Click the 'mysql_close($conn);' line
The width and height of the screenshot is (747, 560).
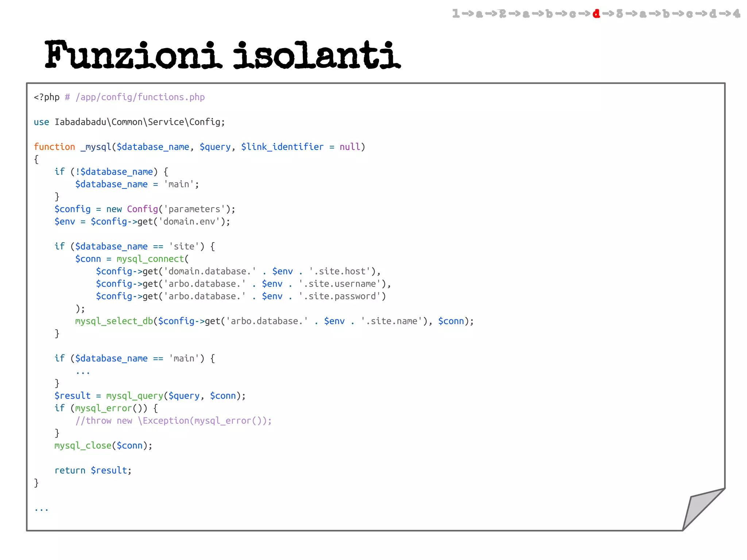pos(103,446)
